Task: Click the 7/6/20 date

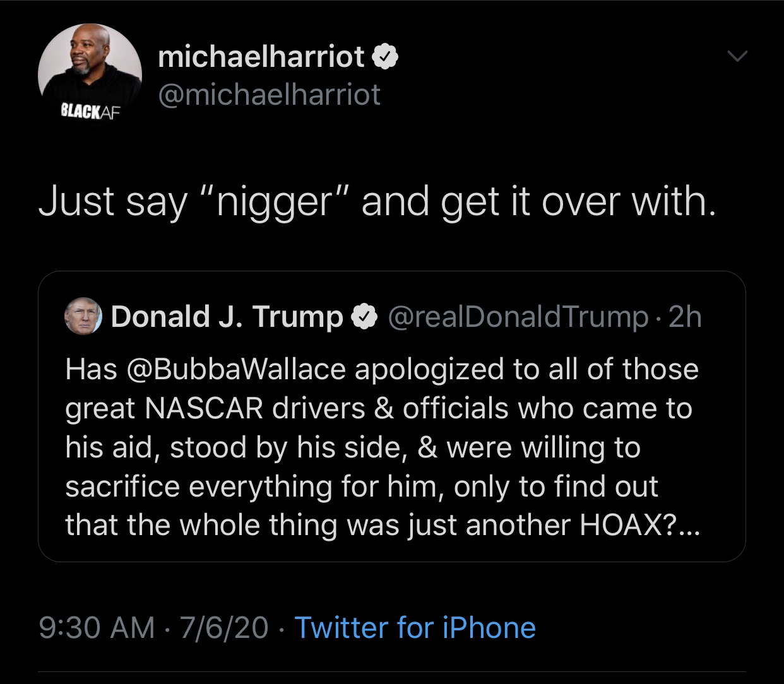Action: [x=223, y=628]
